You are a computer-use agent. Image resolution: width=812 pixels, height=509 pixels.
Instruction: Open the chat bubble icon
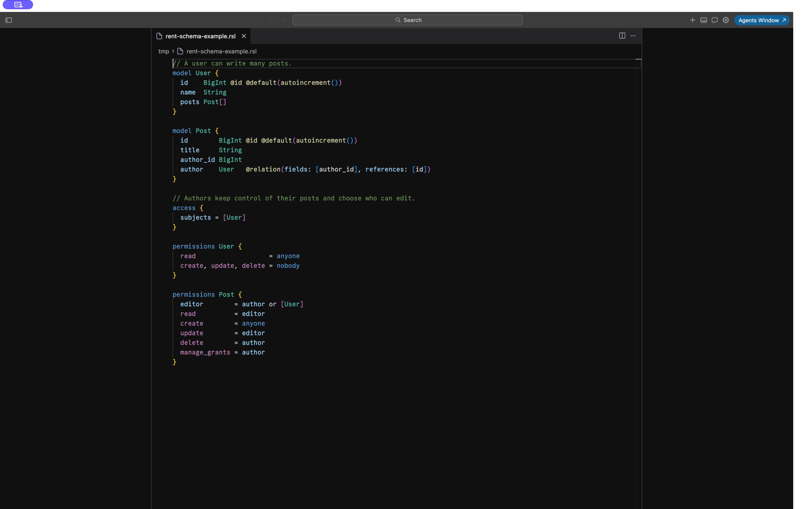pyautogui.click(x=714, y=20)
